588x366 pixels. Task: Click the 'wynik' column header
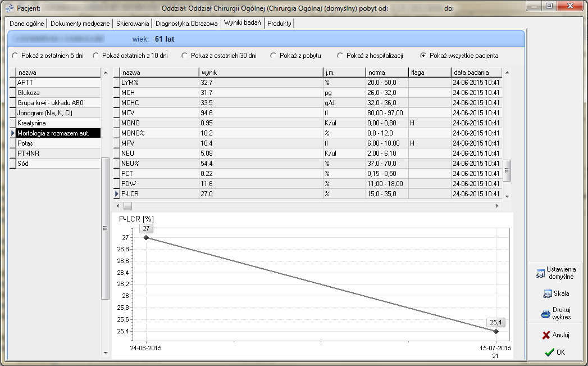261,73
